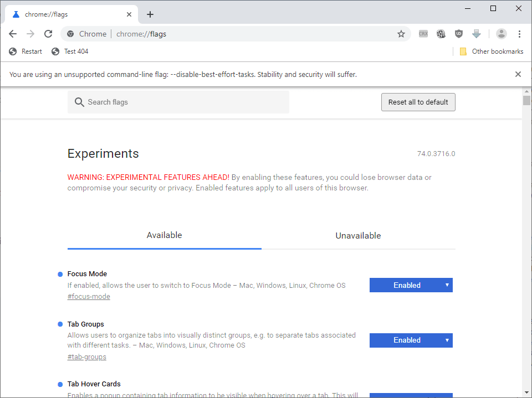Click the globe icon beside Restart bookmark
532x398 pixels.
(13, 51)
